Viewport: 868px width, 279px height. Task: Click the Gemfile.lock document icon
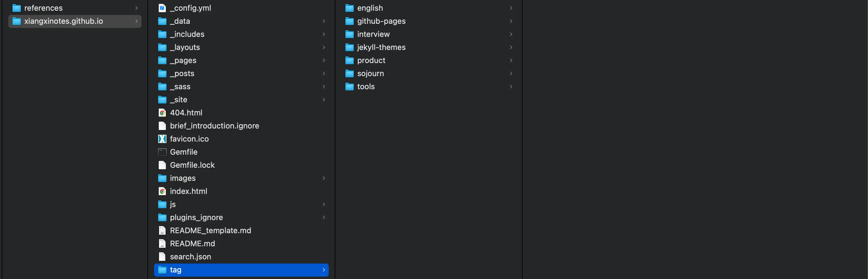162,165
